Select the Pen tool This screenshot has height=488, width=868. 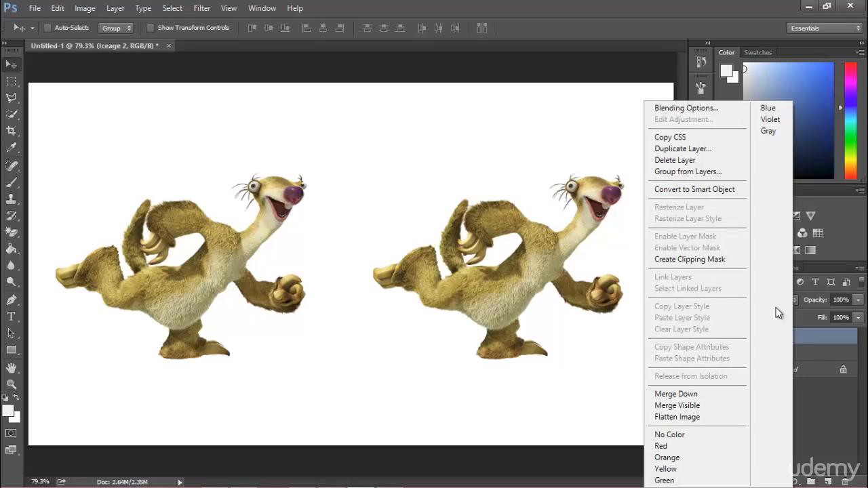click(x=12, y=300)
